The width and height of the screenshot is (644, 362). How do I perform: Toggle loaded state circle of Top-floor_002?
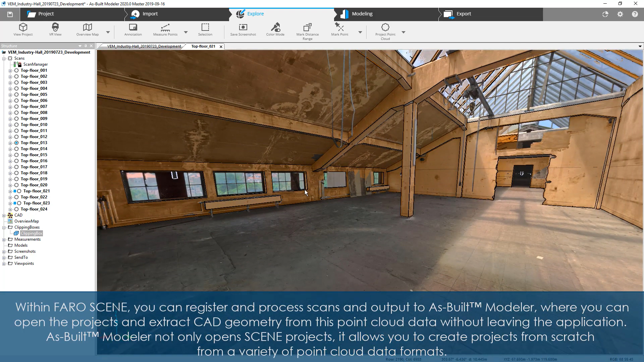pos(16,76)
